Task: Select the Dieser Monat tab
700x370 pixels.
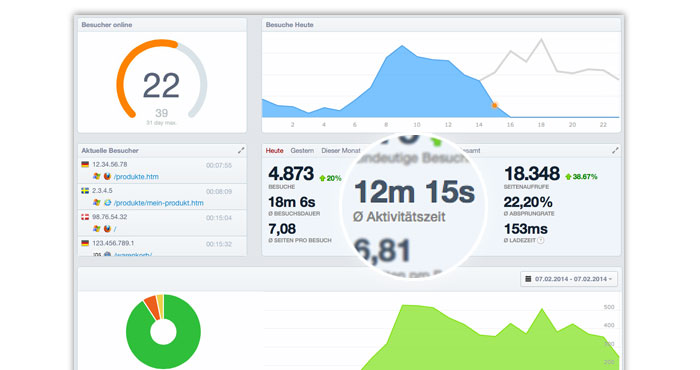Action: click(x=341, y=151)
